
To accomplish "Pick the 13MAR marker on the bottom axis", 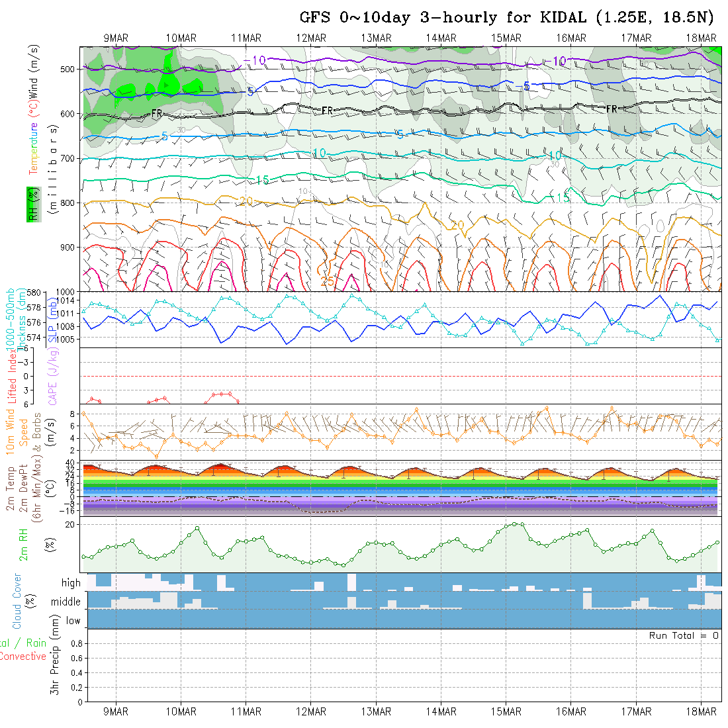I will coord(376,711).
